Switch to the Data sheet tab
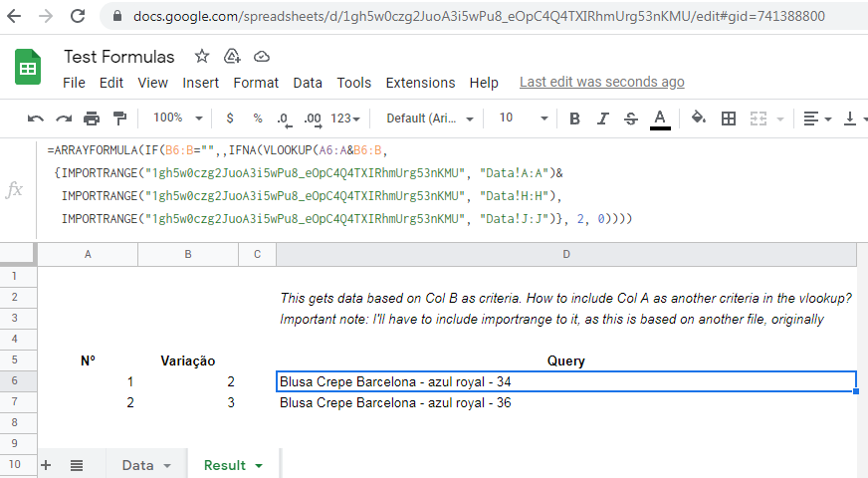Viewport: 868px width, 478px height. tap(137, 465)
